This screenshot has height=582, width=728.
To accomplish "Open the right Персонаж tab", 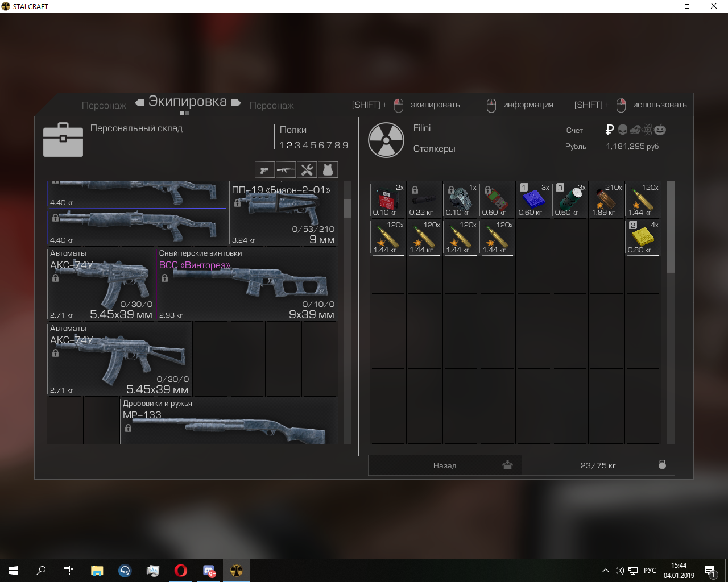I will [272, 105].
